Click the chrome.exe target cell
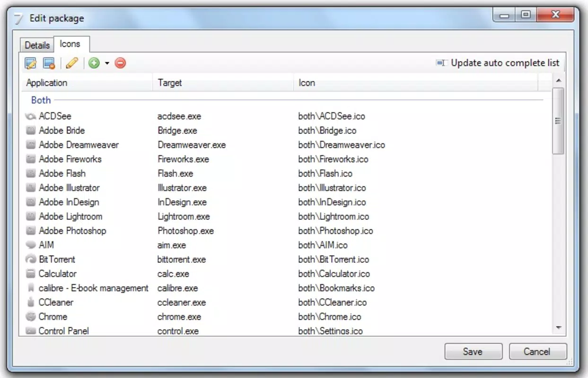588x378 pixels. point(179,317)
